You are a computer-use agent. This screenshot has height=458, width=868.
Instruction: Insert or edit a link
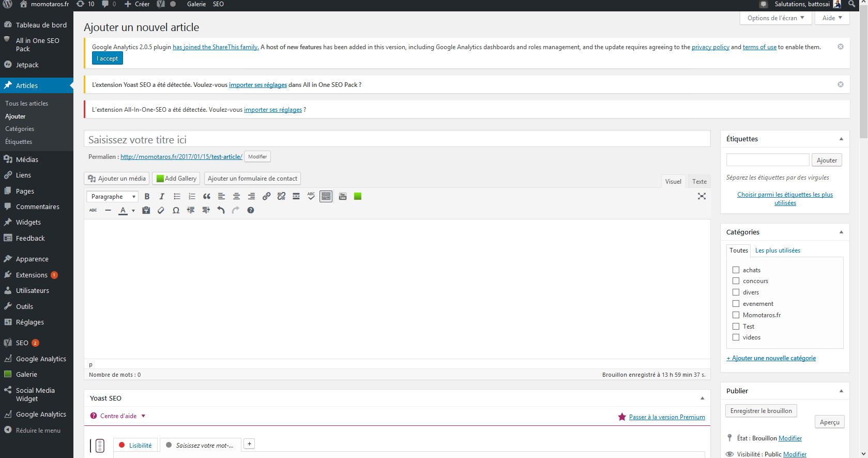coord(266,197)
